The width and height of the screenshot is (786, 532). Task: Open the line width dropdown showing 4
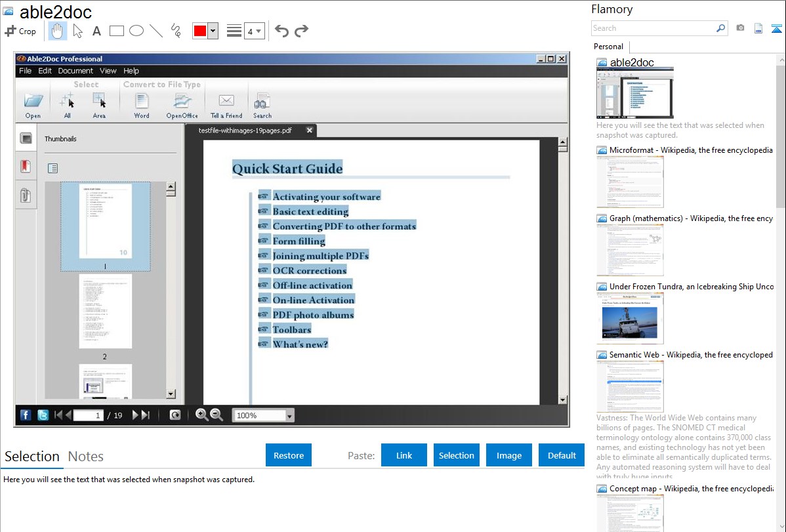(254, 31)
